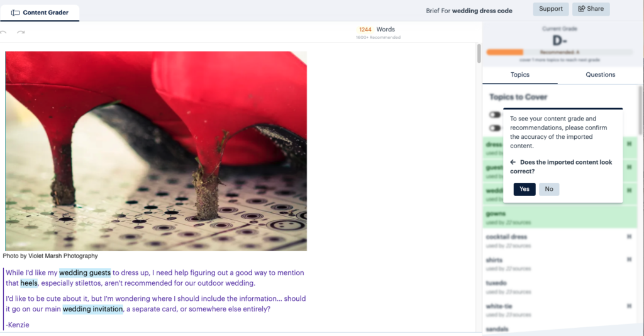644x336 pixels.
Task: Click the red high heels photo
Action: pyautogui.click(x=156, y=151)
